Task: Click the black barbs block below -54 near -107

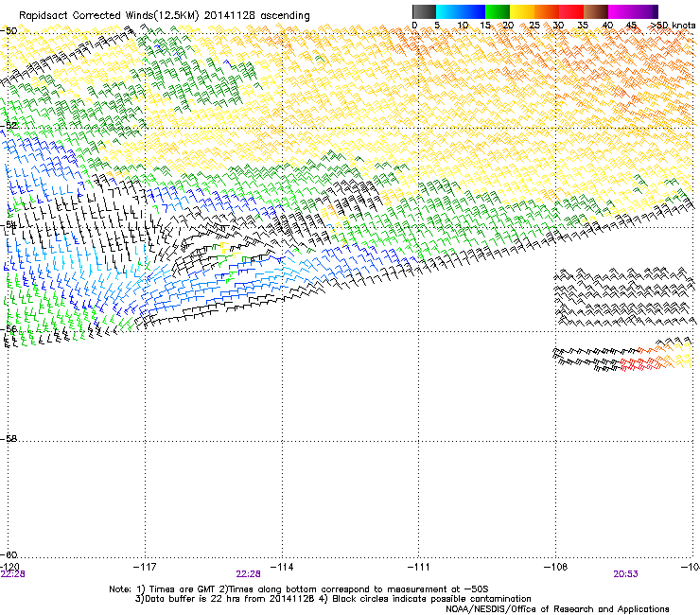Action: point(624,296)
